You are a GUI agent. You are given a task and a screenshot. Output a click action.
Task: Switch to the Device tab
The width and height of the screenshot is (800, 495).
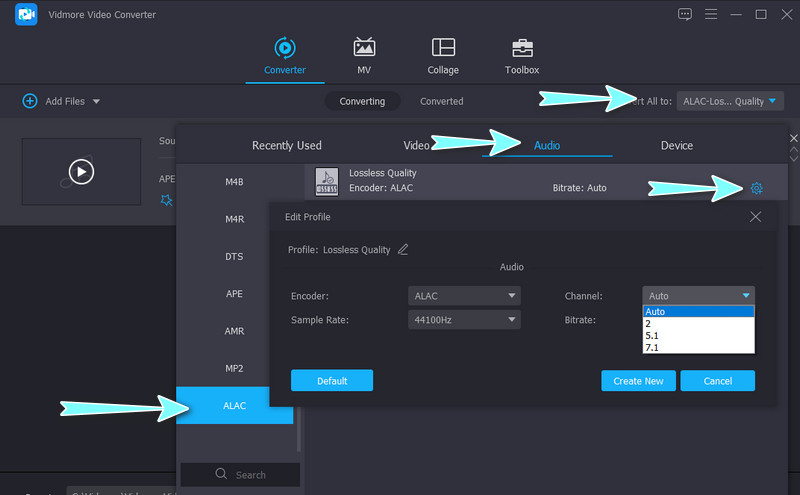[677, 146]
